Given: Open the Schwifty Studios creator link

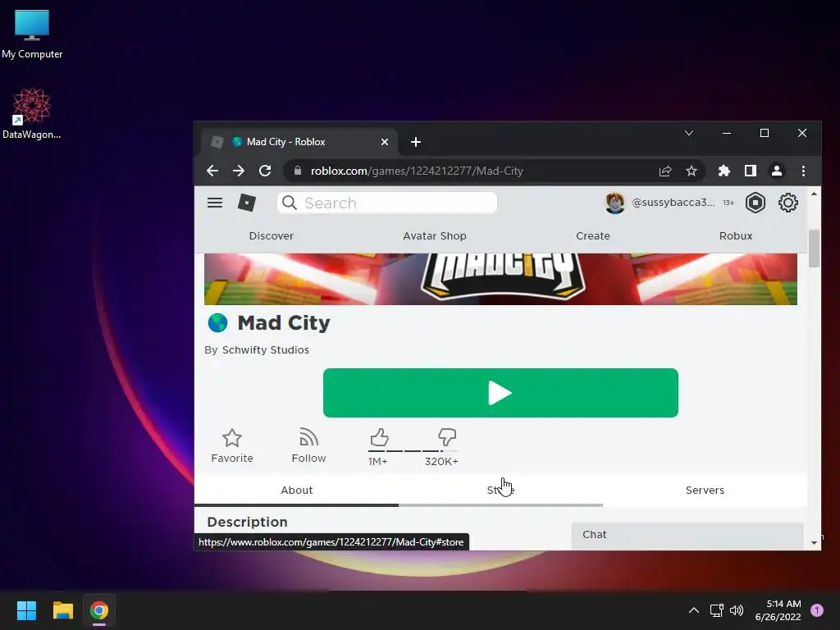Looking at the screenshot, I should (x=266, y=349).
